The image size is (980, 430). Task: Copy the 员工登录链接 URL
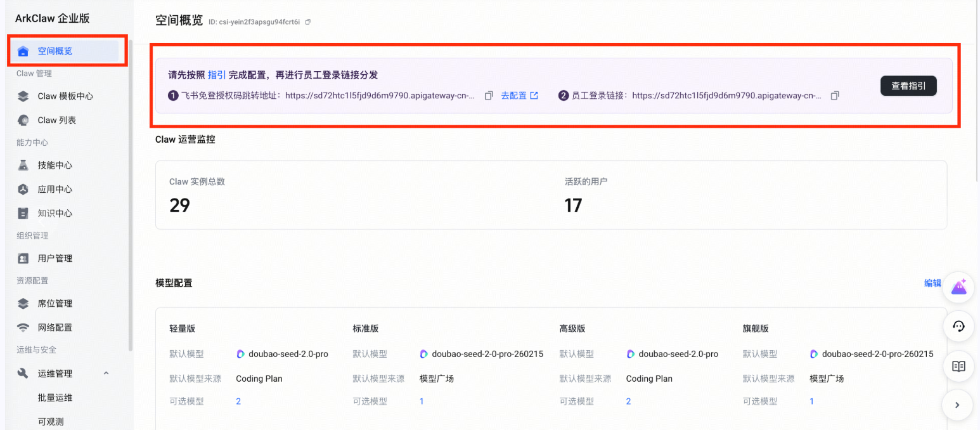(835, 96)
